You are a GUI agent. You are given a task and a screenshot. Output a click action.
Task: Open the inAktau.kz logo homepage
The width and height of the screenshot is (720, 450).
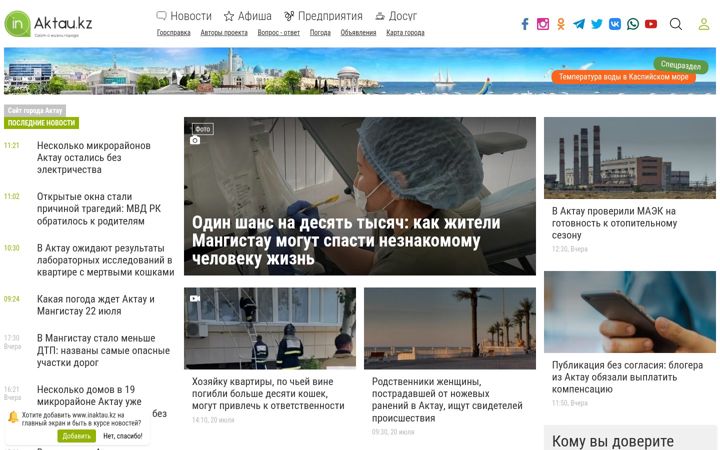pos(48,24)
